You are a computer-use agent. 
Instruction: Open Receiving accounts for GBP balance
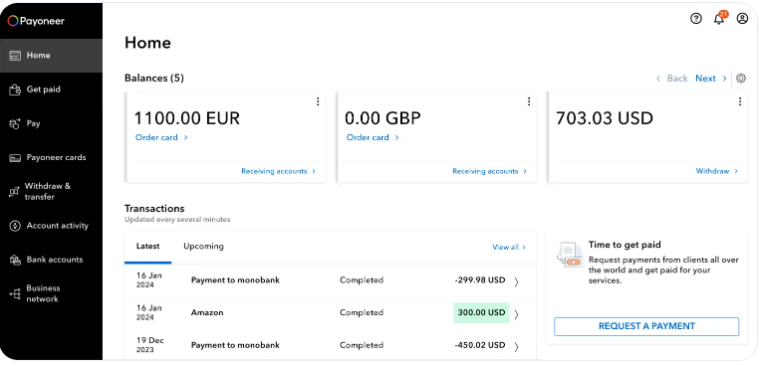[489, 172]
